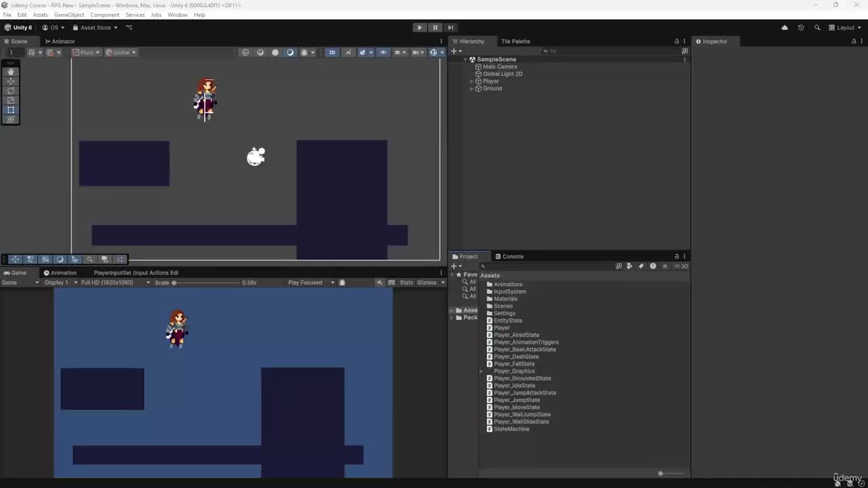Click the global Search magnifier icon
This screenshot has width=868, height=488.
pos(817,28)
